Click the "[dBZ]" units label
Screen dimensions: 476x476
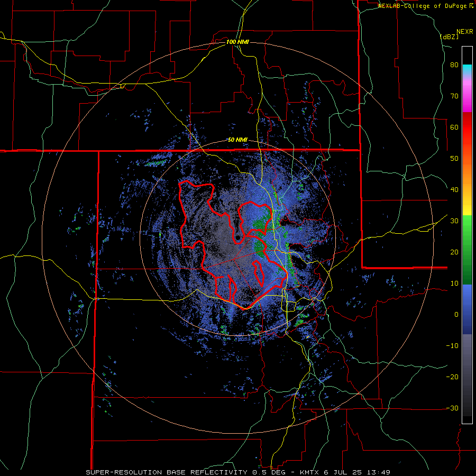coord(449,36)
